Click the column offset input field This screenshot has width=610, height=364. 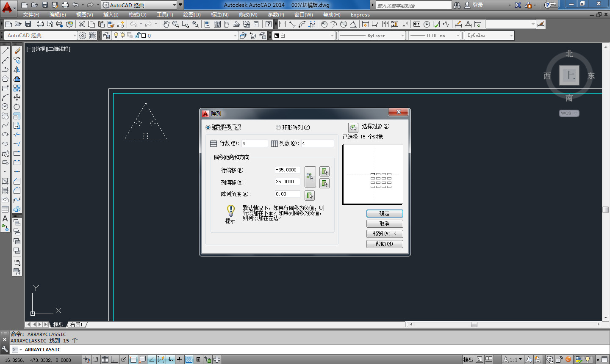coord(288,182)
